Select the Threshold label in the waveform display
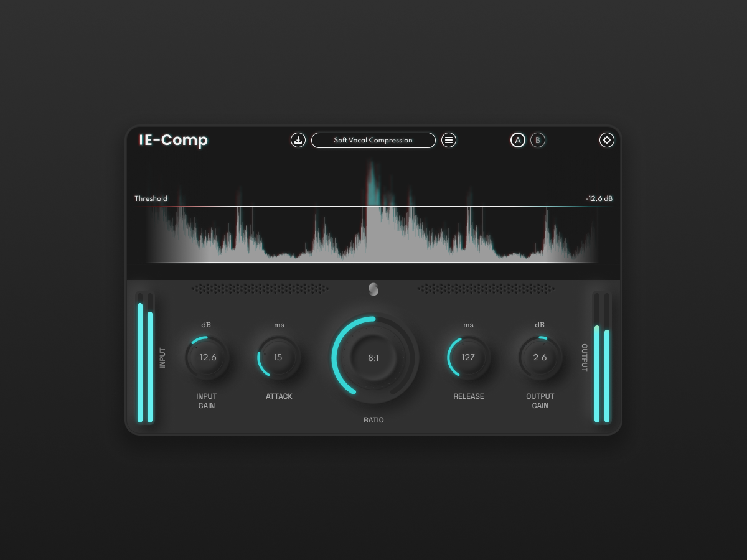 tap(151, 198)
